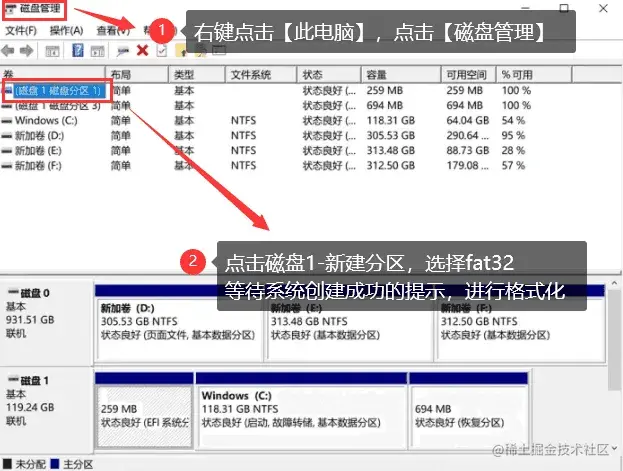This screenshot has height=471, width=623.
Task: Click the disk icon next to 磁盘 1
Action: (14, 380)
